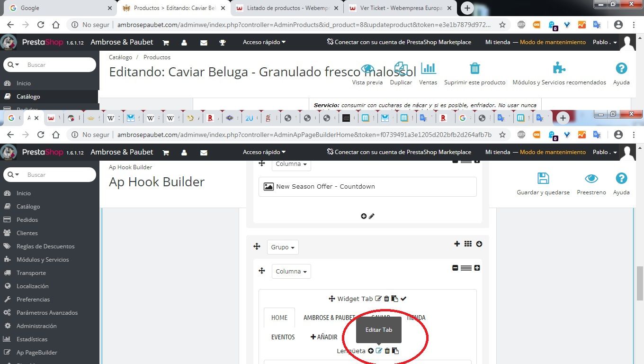Switch to Google browser tab in top window
The image size is (644, 364).
pos(60,8)
